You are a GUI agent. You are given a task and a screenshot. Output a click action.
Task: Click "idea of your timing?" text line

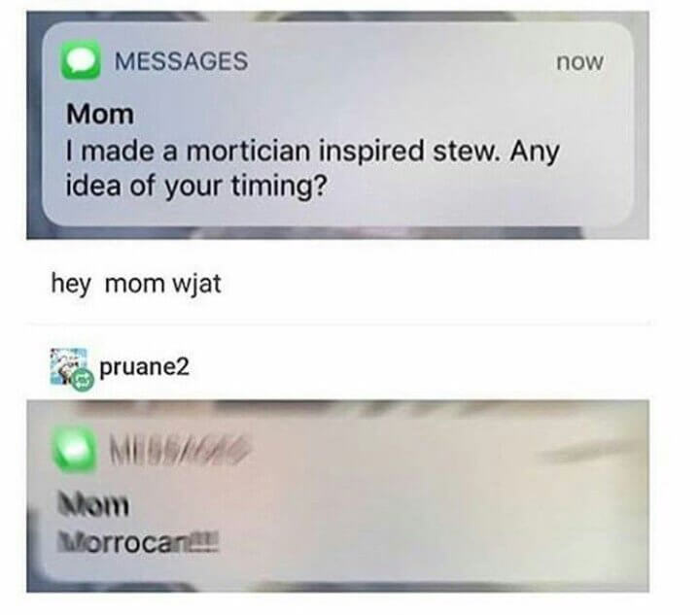[196, 187]
